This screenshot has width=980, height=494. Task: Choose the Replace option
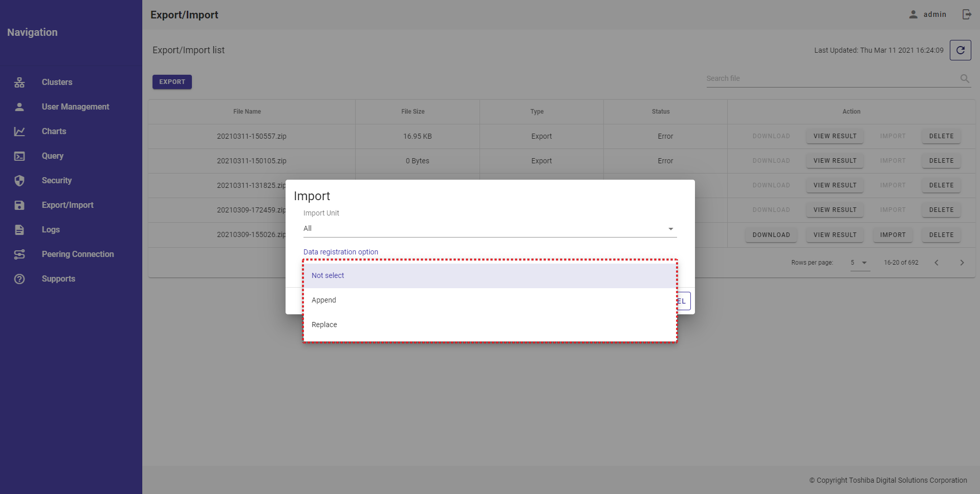click(490, 325)
